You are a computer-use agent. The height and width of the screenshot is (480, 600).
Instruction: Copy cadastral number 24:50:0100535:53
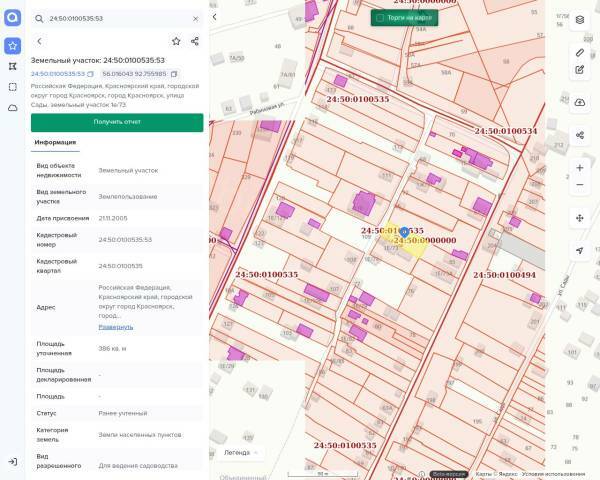(x=90, y=74)
